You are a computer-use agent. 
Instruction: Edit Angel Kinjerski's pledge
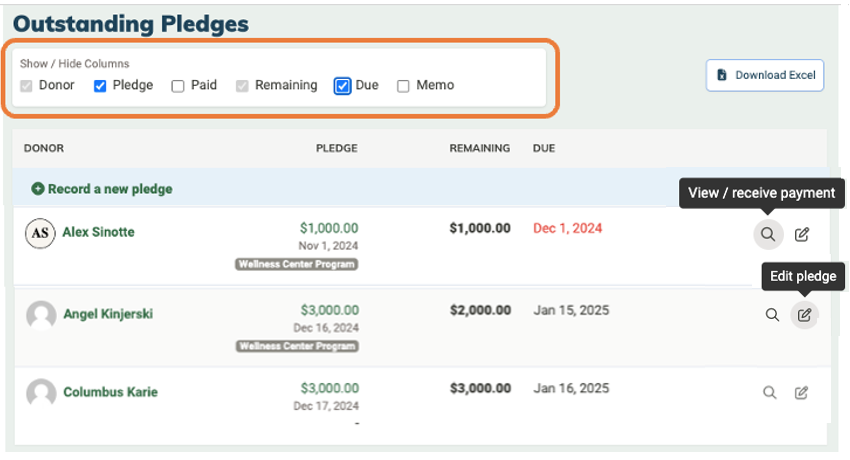point(805,315)
